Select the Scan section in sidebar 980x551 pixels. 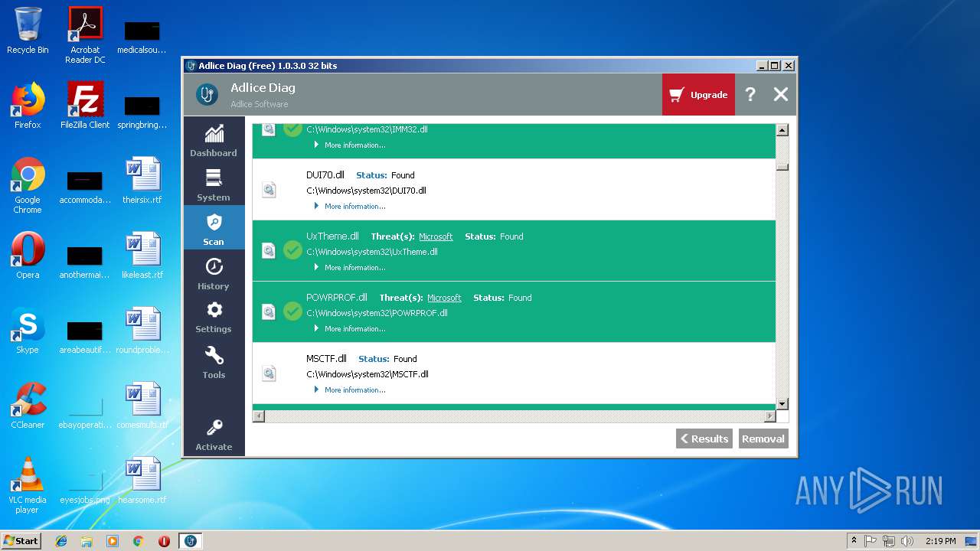pos(214,228)
